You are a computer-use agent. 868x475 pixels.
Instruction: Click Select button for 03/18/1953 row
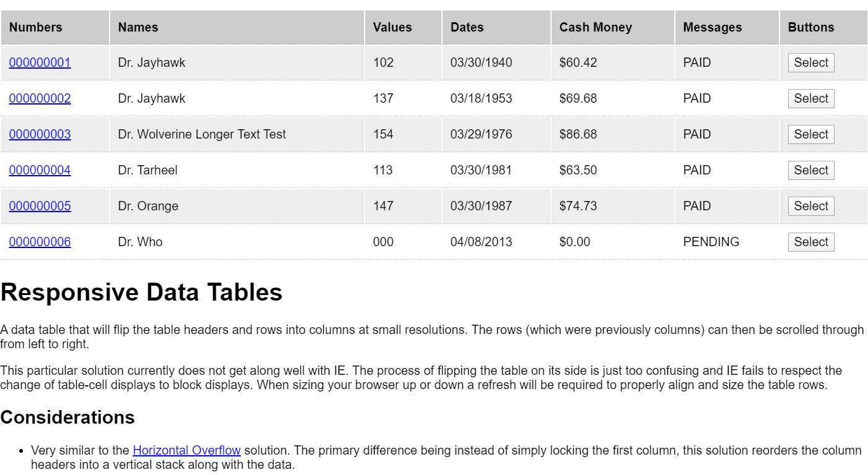[811, 98]
